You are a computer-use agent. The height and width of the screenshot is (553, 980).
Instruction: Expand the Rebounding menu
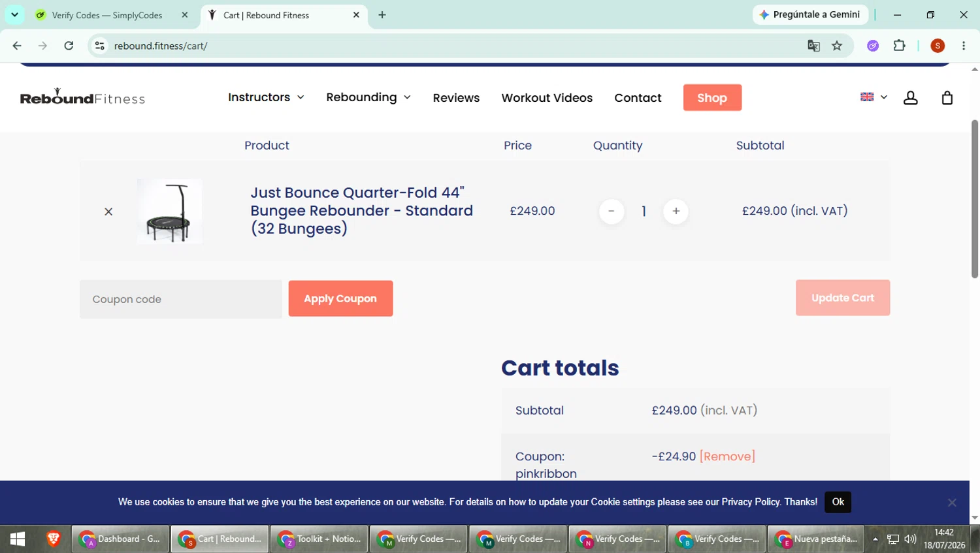point(368,97)
